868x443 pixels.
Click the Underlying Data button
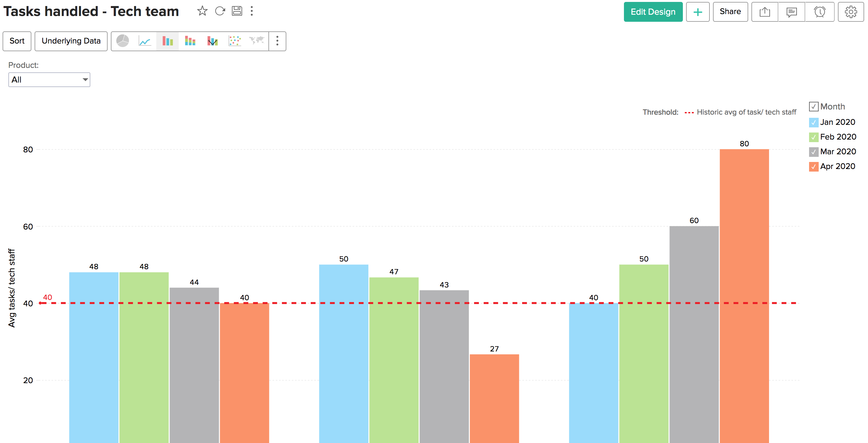(71, 41)
